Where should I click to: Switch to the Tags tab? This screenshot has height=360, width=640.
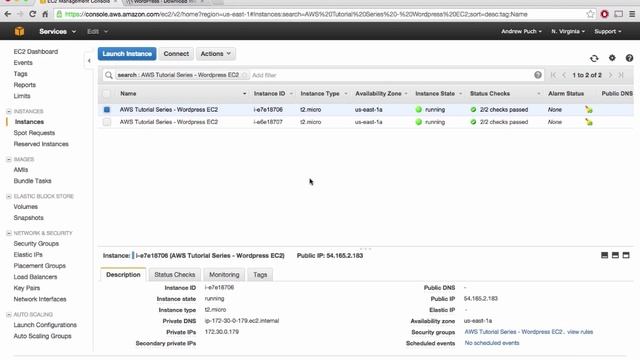(x=260, y=275)
